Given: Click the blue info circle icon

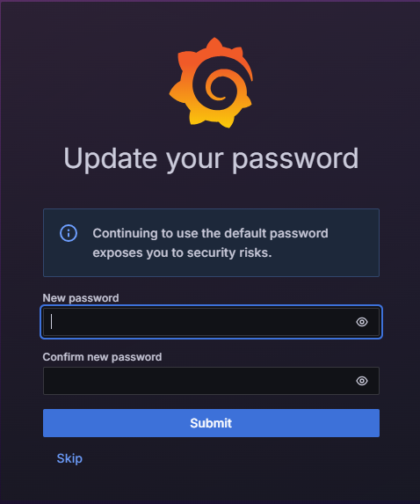Looking at the screenshot, I should pyautogui.click(x=69, y=233).
